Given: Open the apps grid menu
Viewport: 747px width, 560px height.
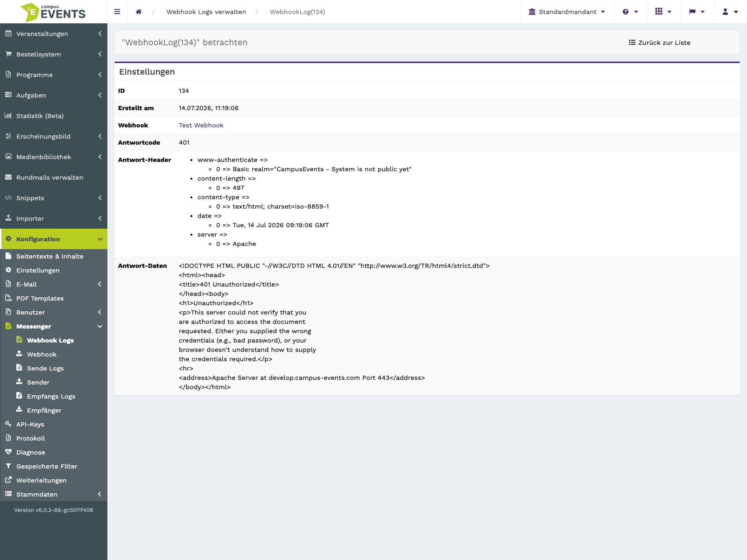Looking at the screenshot, I should (x=663, y=12).
